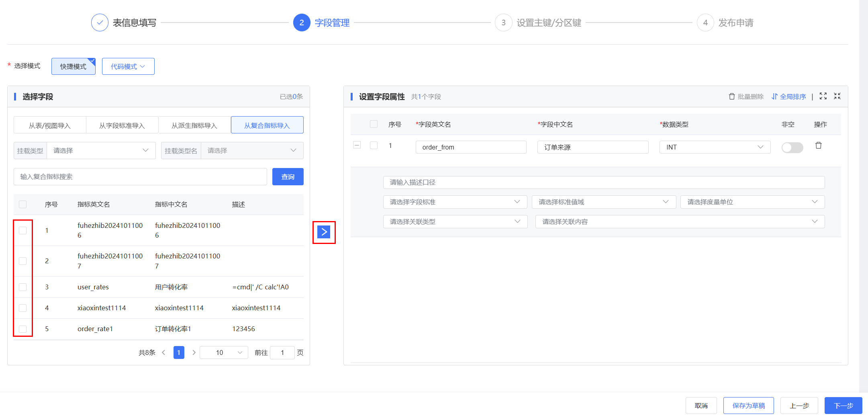
Task: Select all rows in the indicator list
Action: point(23,204)
